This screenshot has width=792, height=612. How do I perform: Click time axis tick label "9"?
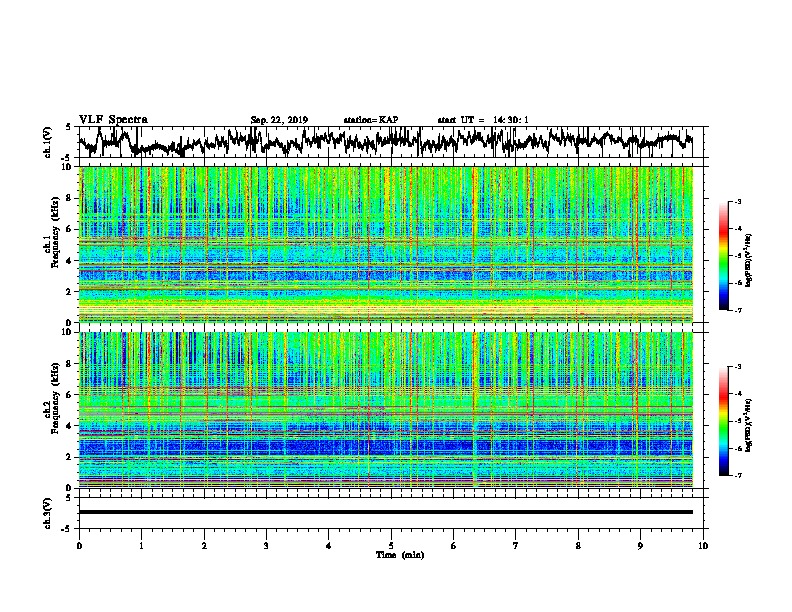point(640,546)
